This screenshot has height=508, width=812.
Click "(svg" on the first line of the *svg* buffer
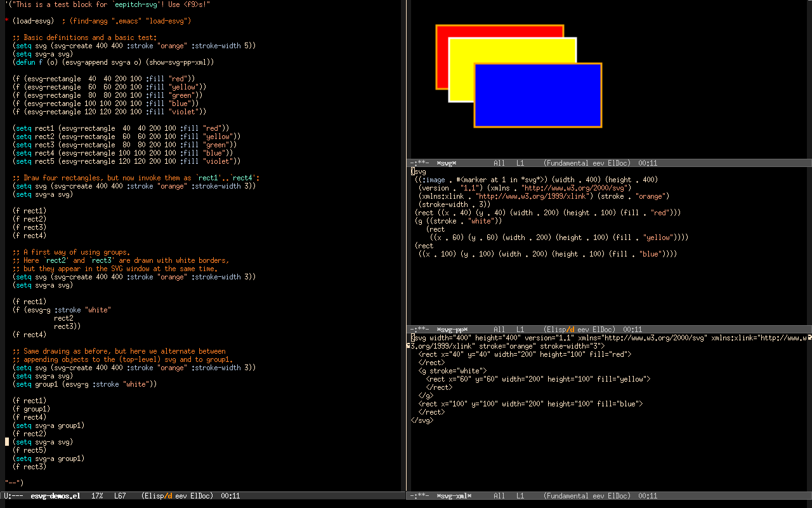[419, 171]
